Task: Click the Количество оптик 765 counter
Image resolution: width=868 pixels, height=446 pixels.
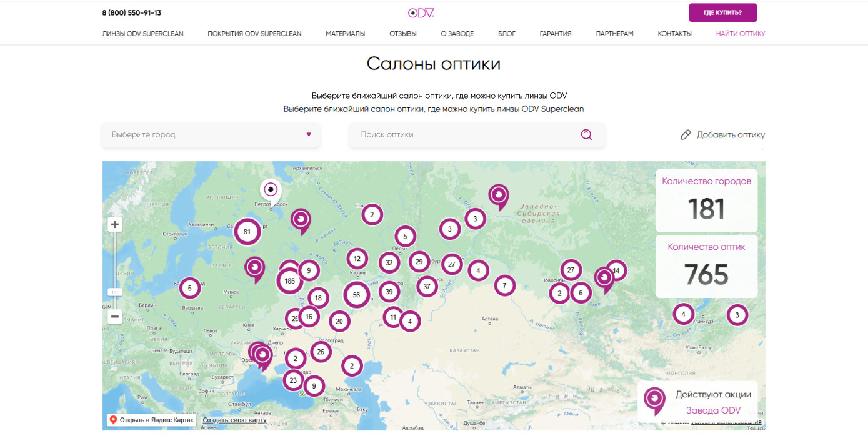Action: pyautogui.click(x=707, y=266)
